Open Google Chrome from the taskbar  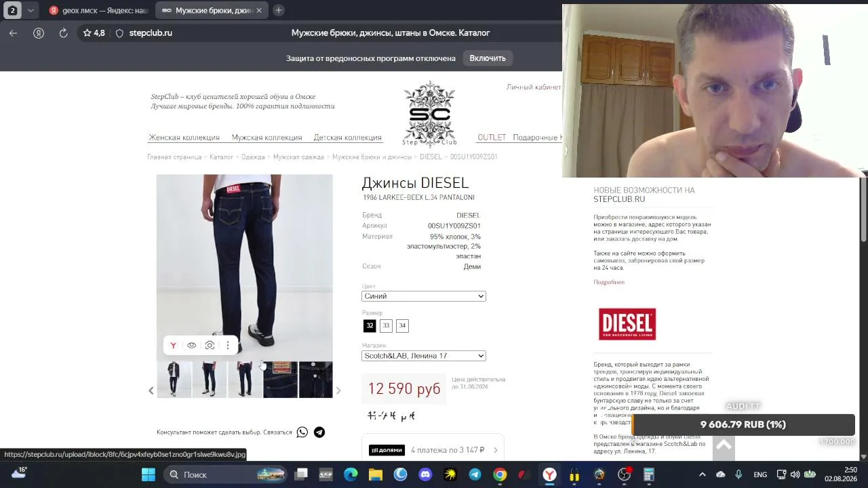500,474
